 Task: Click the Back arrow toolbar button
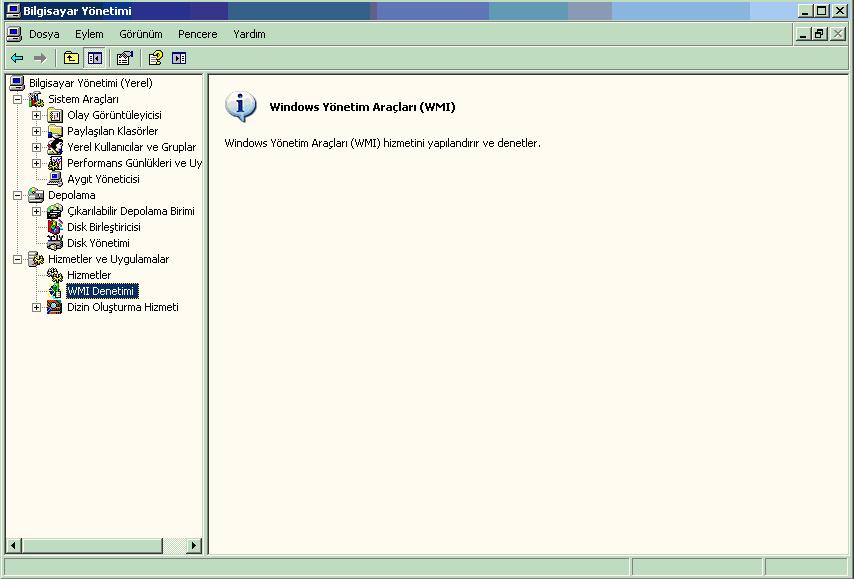(x=17, y=58)
